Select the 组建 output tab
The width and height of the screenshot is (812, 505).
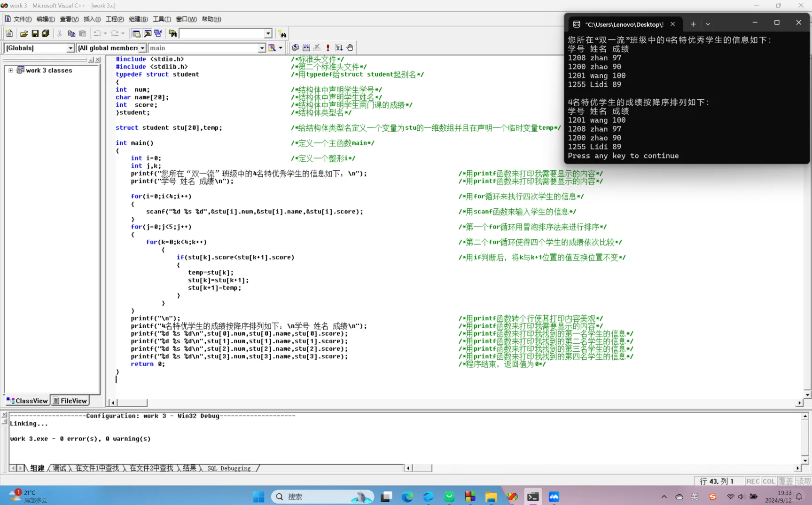click(37, 468)
